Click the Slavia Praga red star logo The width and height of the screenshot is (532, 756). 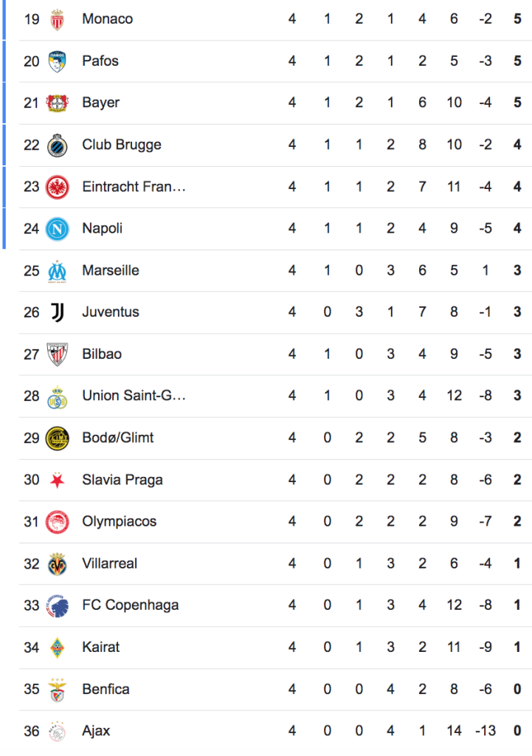click(x=57, y=481)
